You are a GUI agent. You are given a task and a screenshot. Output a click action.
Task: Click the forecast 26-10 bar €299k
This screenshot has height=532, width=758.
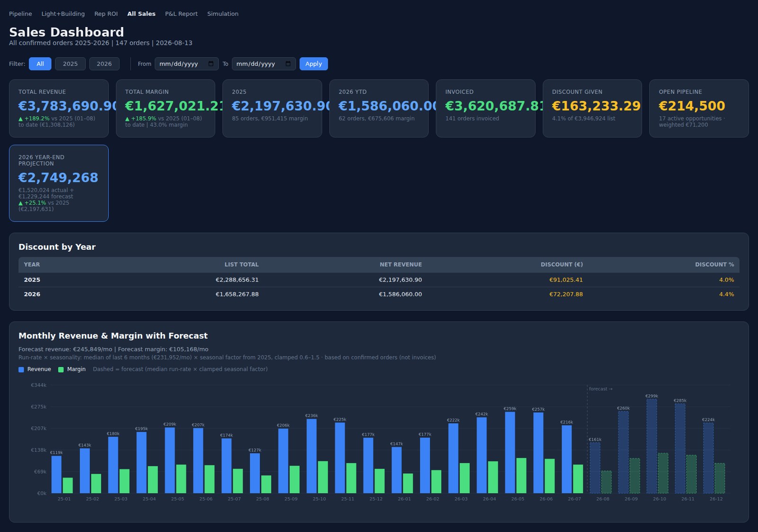(x=652, y=446)
